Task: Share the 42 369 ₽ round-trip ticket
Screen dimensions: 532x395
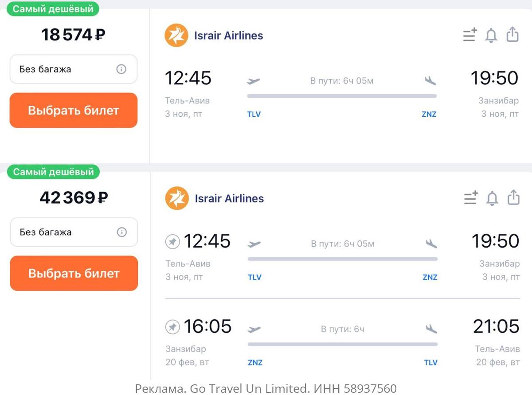Action: coord(513,197)
